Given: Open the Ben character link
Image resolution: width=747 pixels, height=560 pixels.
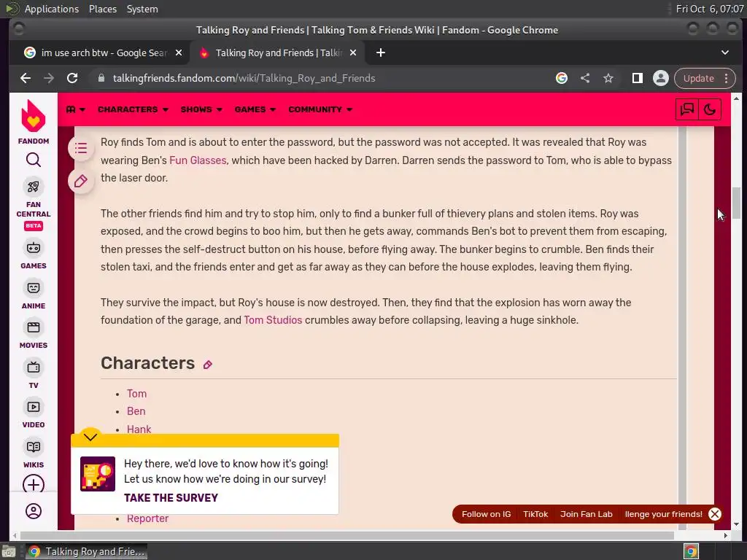Looking at the screenshot, I should pos(136,411).
